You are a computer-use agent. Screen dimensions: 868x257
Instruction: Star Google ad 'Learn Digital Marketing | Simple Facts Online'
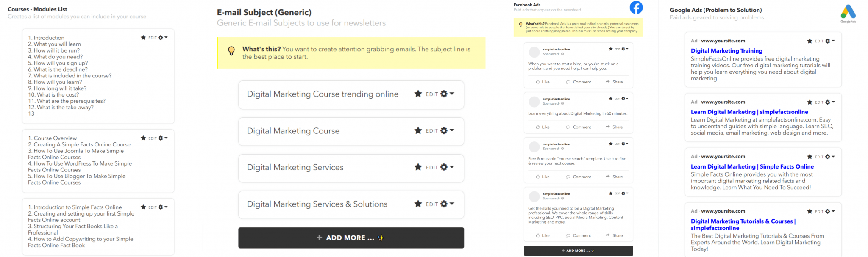tap(810, 157)
